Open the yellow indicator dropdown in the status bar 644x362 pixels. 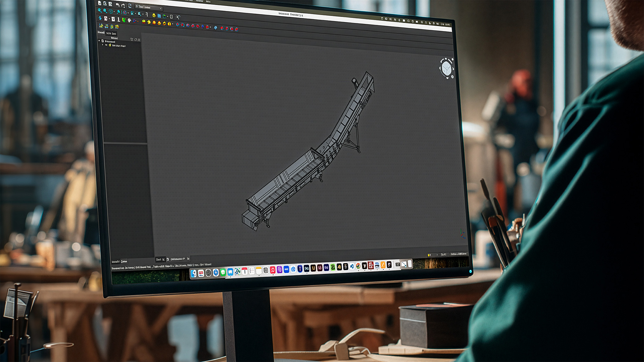(433, 255)
